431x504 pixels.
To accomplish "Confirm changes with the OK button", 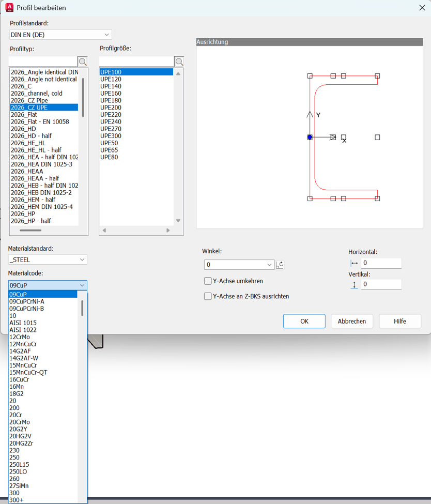I will [304, 320].
